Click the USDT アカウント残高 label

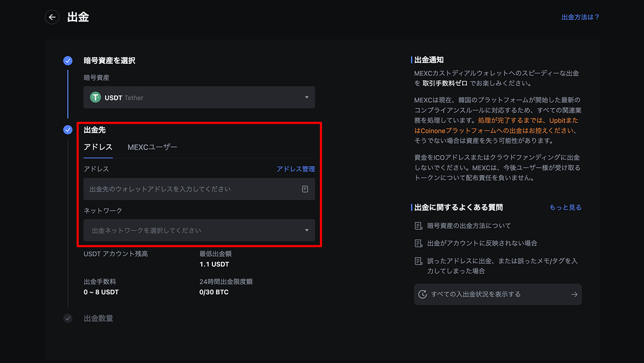pos(116,254)
